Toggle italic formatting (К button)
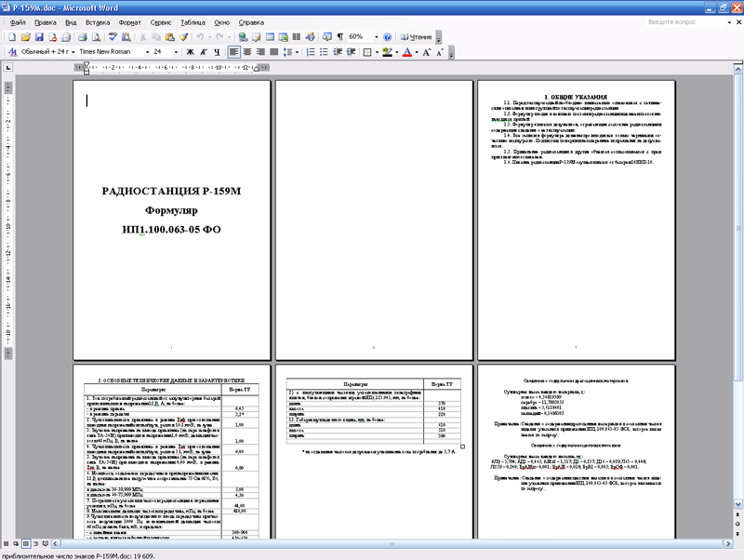Image resolution: width=744 pixels, height=560 pixels. pos(203,53)
